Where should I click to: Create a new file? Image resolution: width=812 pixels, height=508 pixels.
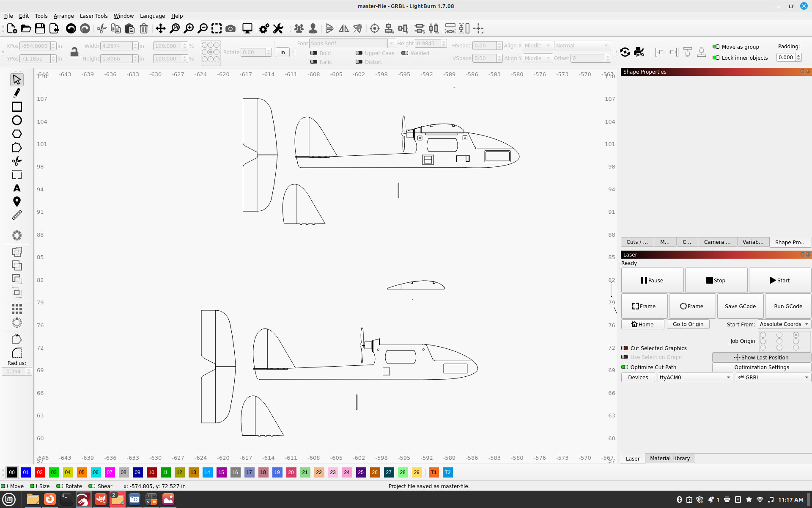pyautogui.click(x=12, y=28)
